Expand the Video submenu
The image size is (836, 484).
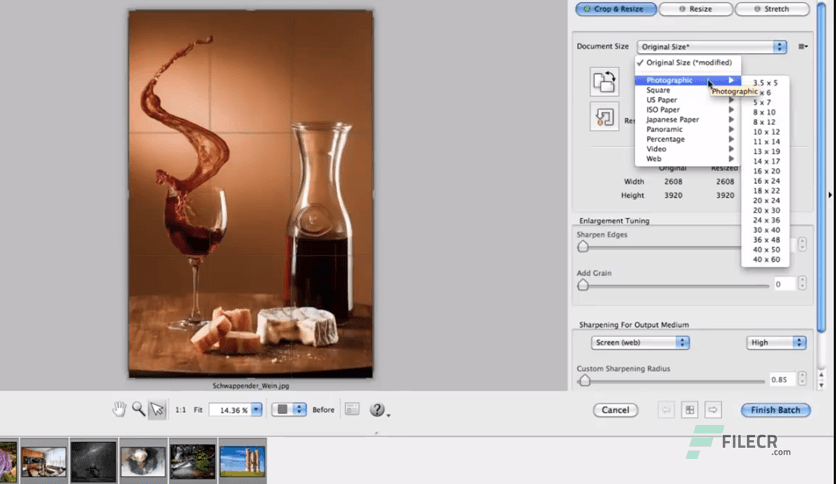coord(688,149)
